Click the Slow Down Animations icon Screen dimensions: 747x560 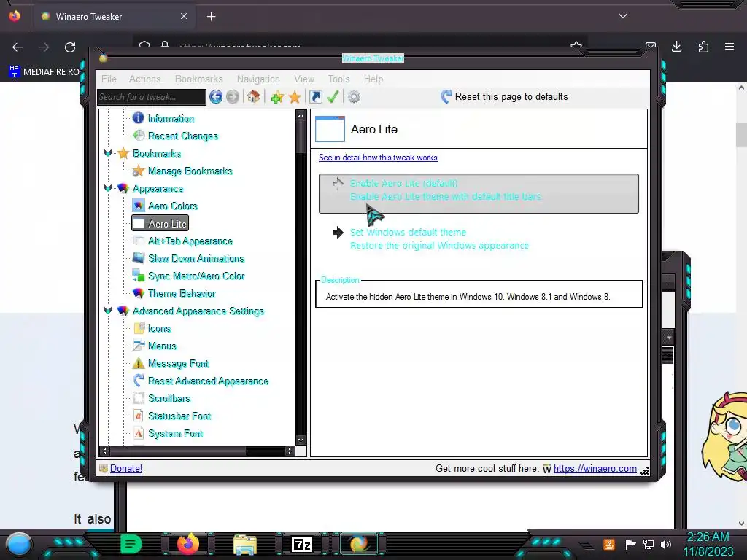click(139, 257)
